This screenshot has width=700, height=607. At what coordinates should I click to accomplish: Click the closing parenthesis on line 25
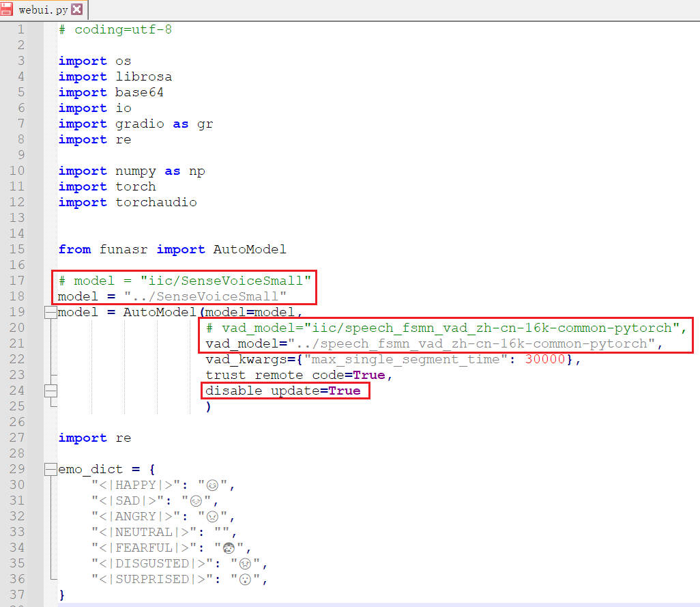(x=208, y=407)
